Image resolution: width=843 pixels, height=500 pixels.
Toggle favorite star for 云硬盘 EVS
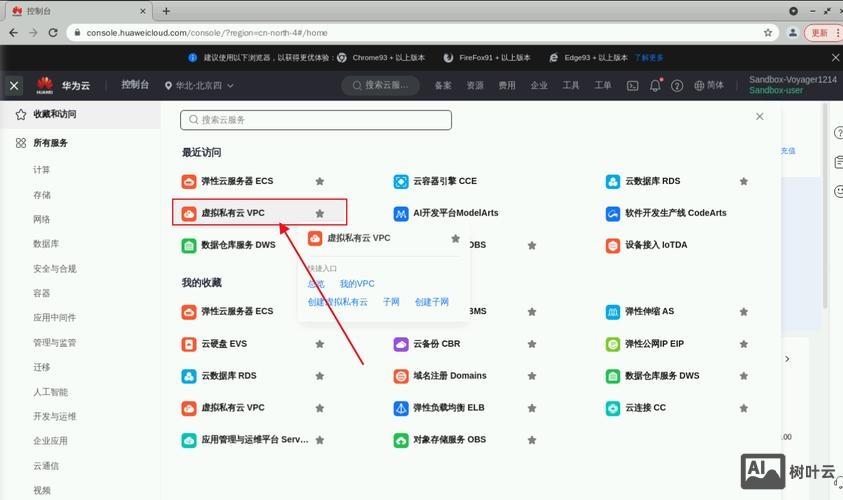[320, 344]
